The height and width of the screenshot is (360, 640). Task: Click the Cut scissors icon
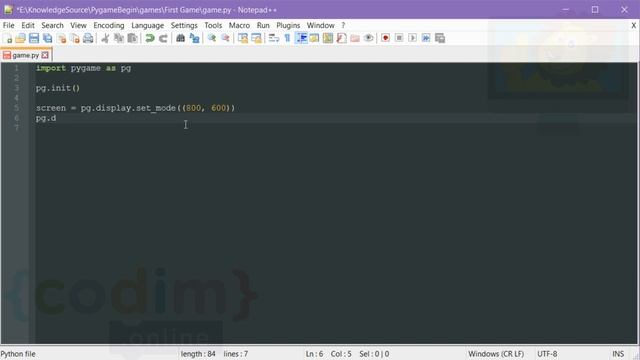pyautogui.click(x=105, y=38)
